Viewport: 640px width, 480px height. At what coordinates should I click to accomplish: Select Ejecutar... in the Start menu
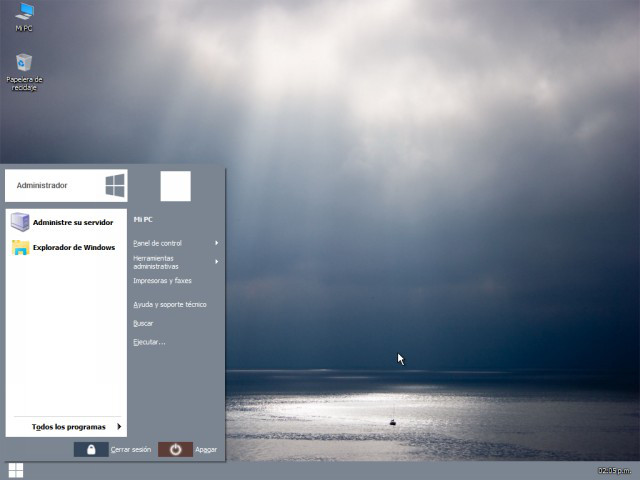[x=149, y=342]
